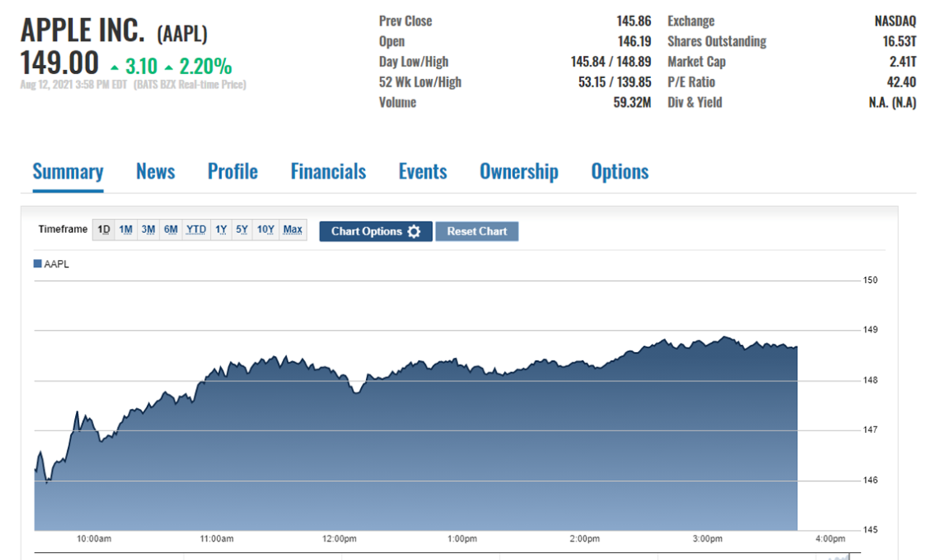Click the Market Cap value 2.41T
Viewport: 948px width, 560px height.
click(901, 62)
